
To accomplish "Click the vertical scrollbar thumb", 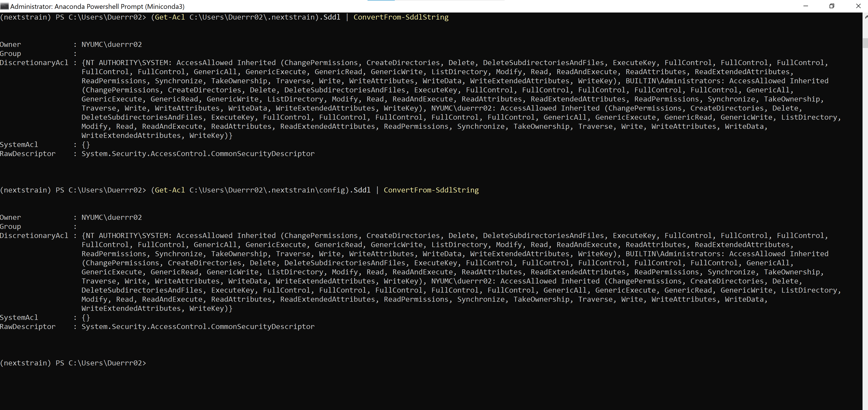I will pyautogui.click(x=865, y=43).
